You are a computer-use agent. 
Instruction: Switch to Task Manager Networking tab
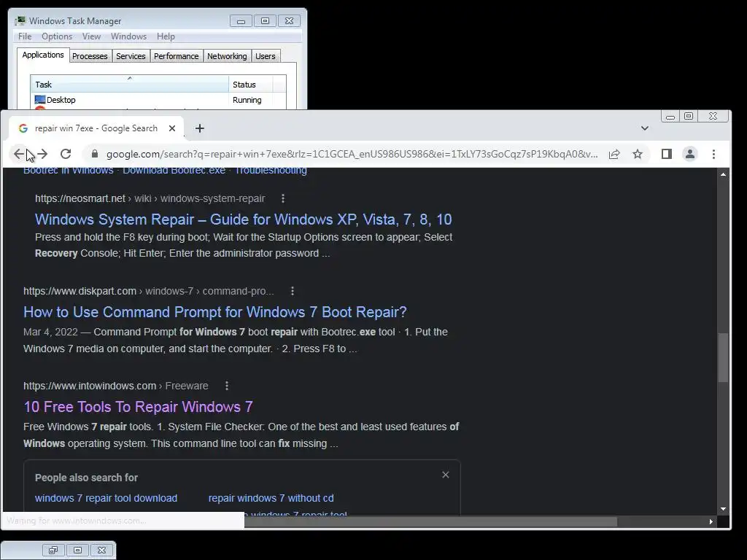pos(227,56)
